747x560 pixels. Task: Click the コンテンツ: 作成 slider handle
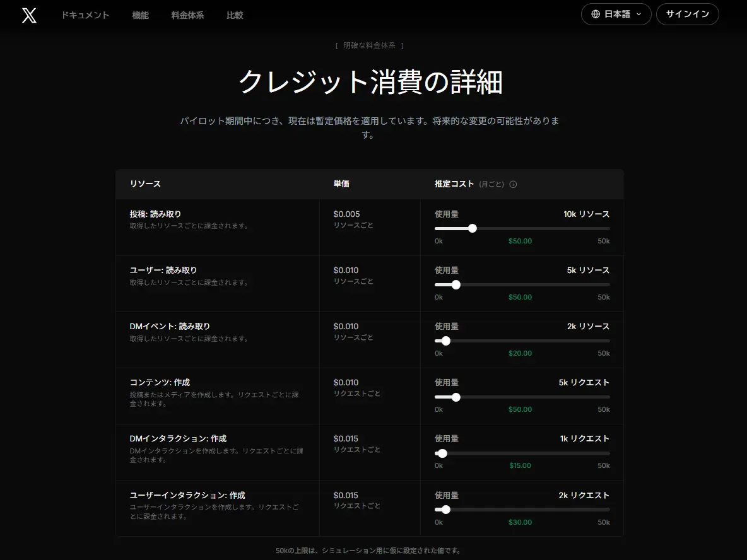coord(456,397)
